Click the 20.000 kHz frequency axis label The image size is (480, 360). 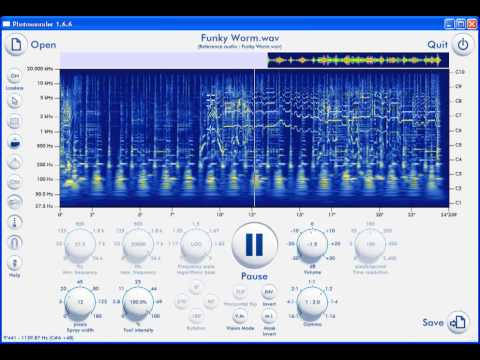coord(40,69)
